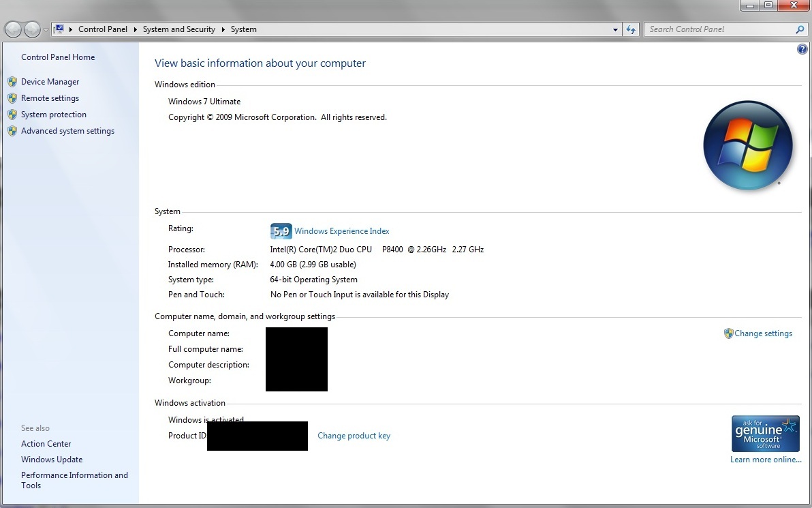Click the Computer name label
Viewport: 812px width, 508px height.
click(199, 333)
